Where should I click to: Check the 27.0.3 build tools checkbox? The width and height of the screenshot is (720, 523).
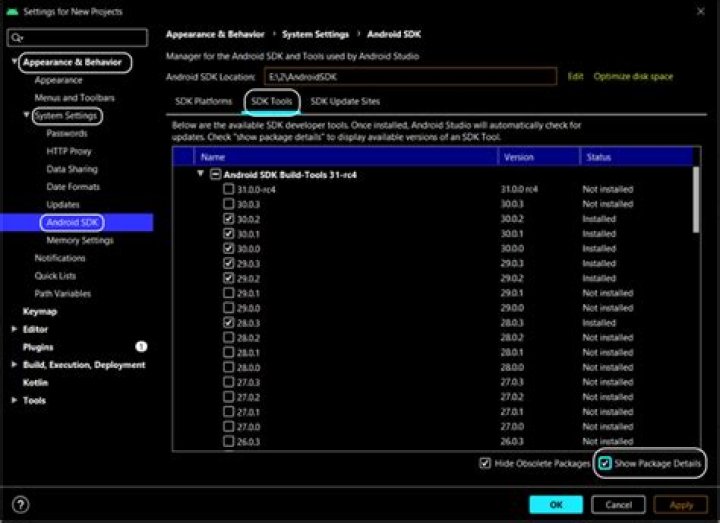228,382
